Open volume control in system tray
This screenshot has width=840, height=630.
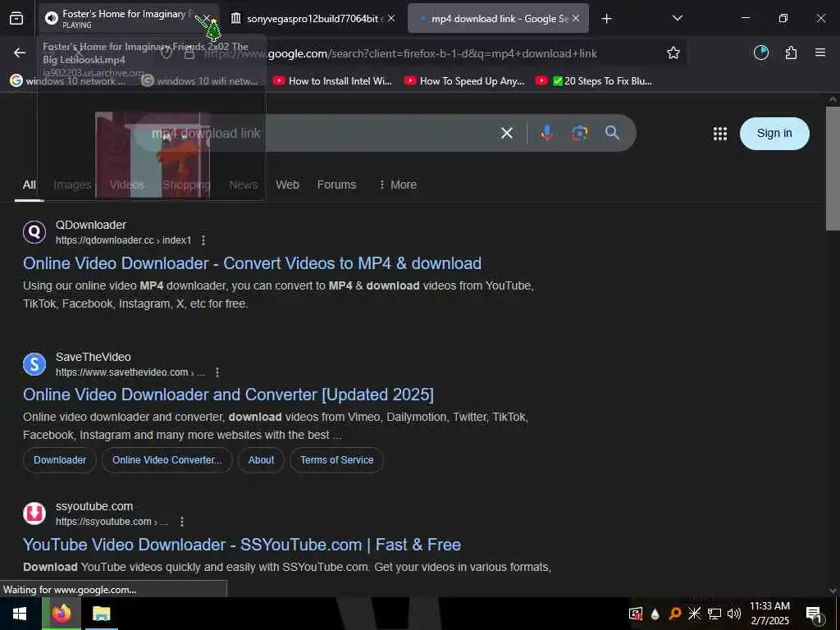click(733, 614)
